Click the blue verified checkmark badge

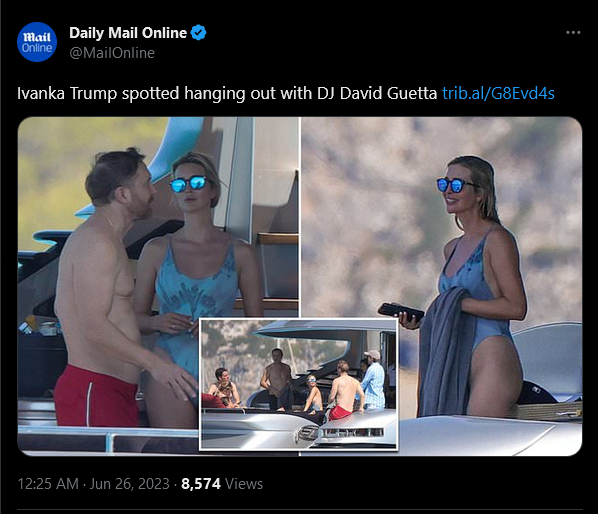point(198,33)
